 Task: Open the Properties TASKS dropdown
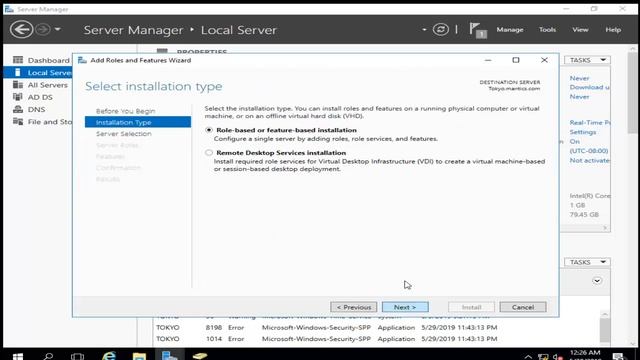[x=587, y=60]
